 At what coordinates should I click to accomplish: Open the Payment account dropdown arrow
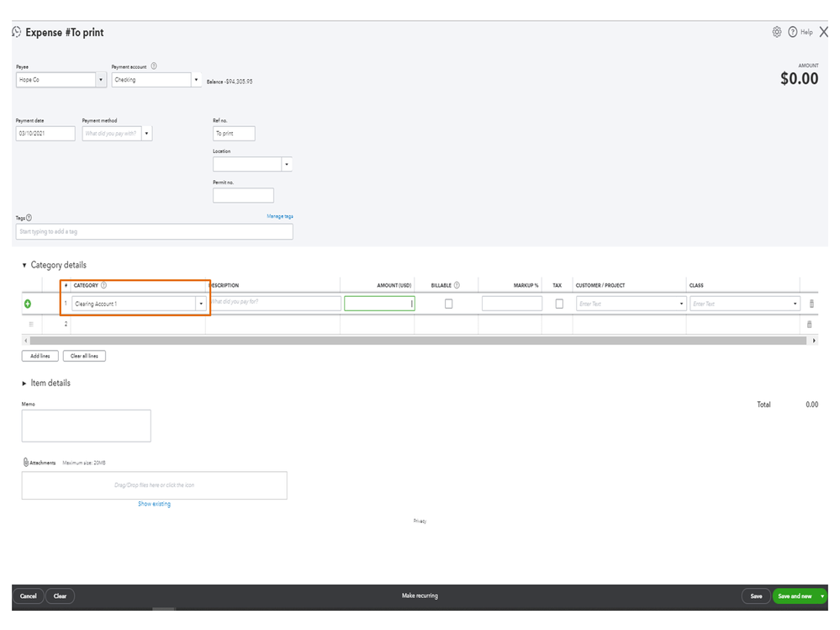coord(196,80)
